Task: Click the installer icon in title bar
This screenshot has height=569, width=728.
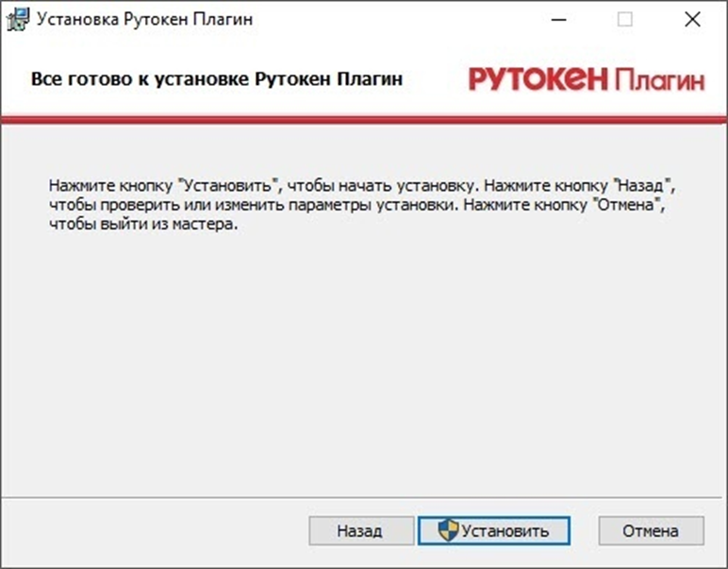Action: click(x=18, y=20)
